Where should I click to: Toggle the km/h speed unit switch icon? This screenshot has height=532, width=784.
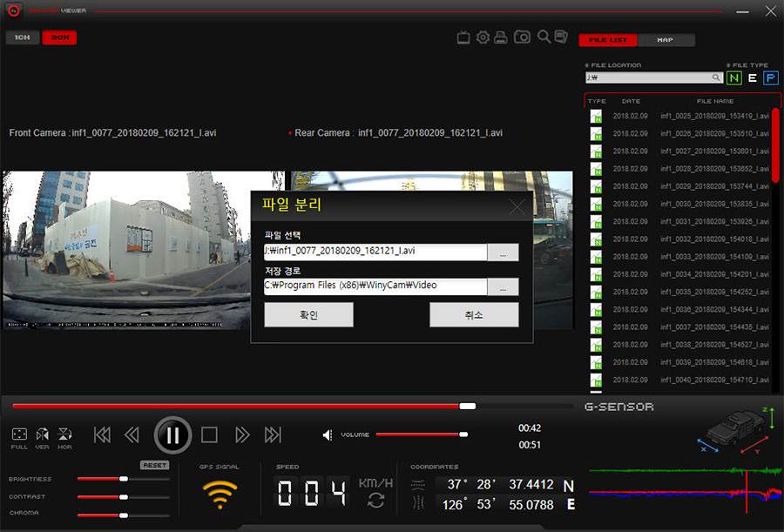pos(376,500)
